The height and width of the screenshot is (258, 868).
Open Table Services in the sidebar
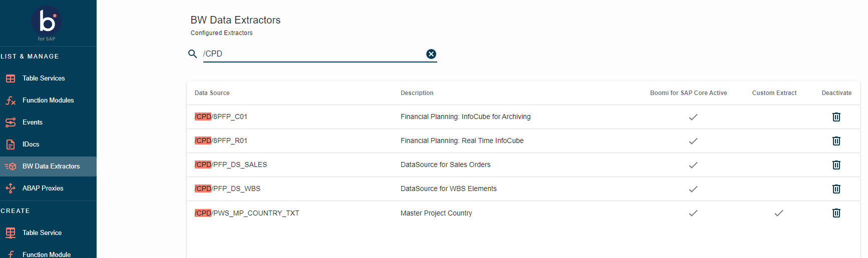(x=44, y=78)
